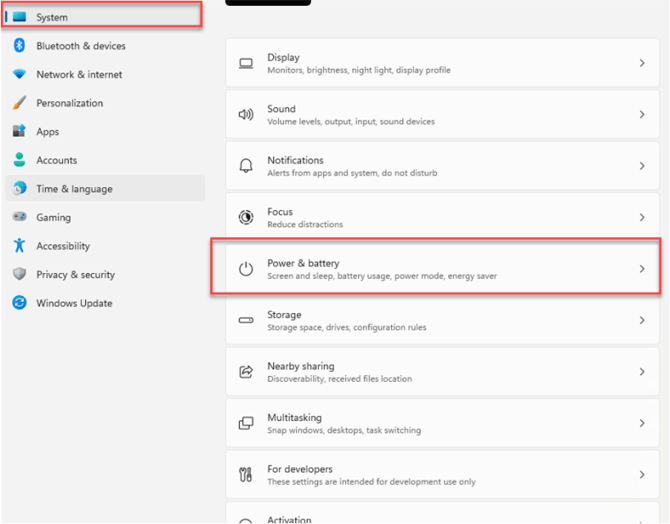Click the Power & battery power icon
The width and height of the screenshot is (670, 524).
[x=246, y=269]
